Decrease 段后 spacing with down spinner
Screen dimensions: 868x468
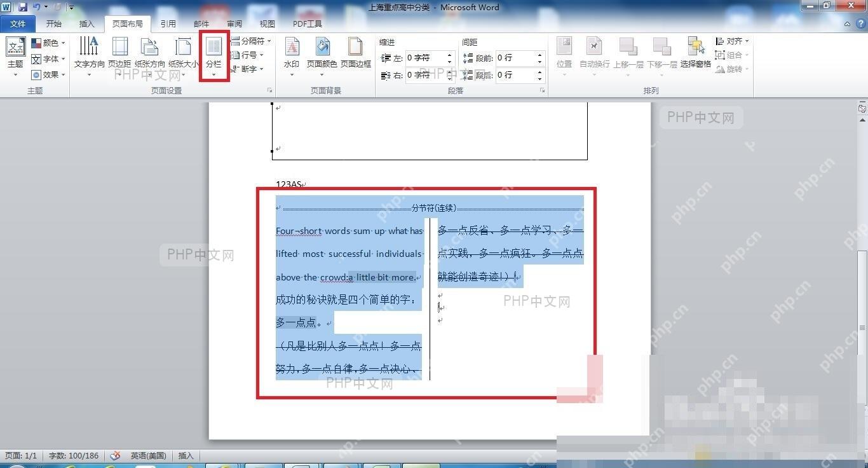tap(540, 79)
